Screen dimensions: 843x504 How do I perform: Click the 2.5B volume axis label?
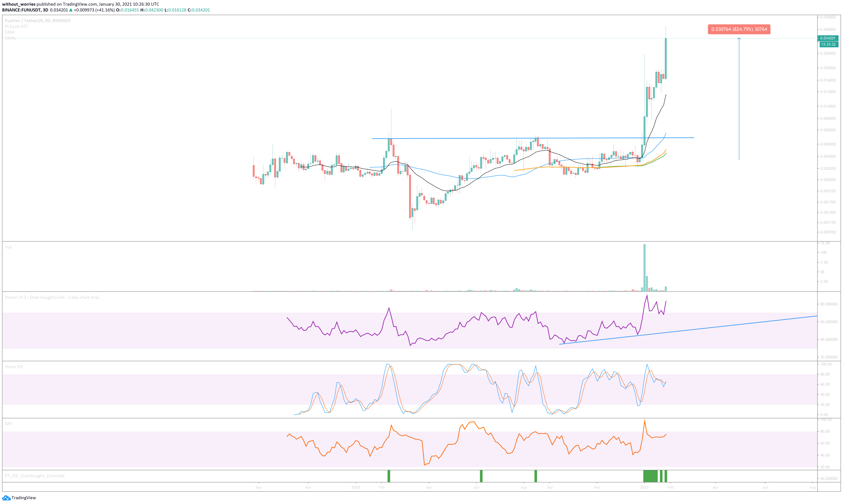(x=824, y=281)
